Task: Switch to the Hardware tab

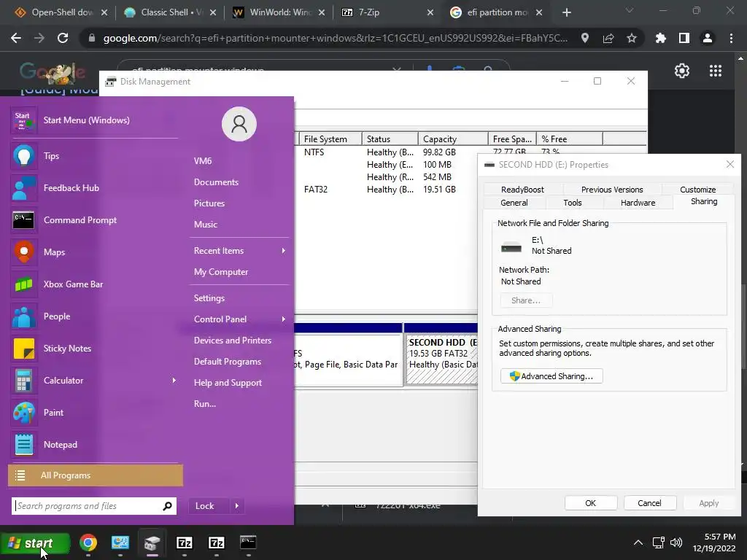Action: [x=638, y=203]
